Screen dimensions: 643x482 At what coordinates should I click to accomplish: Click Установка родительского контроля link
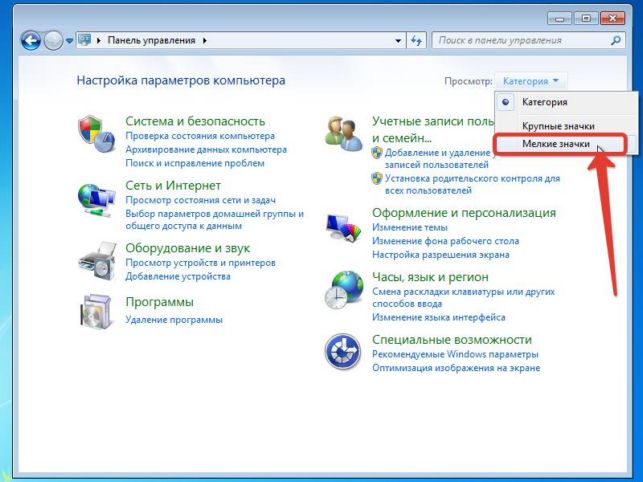[x=472, y=185]
